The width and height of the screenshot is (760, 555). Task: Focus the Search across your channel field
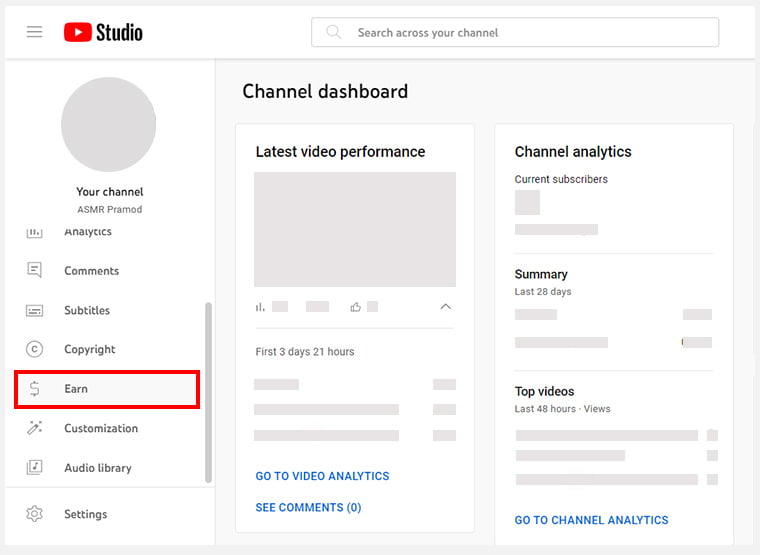(x=515, y=32)
